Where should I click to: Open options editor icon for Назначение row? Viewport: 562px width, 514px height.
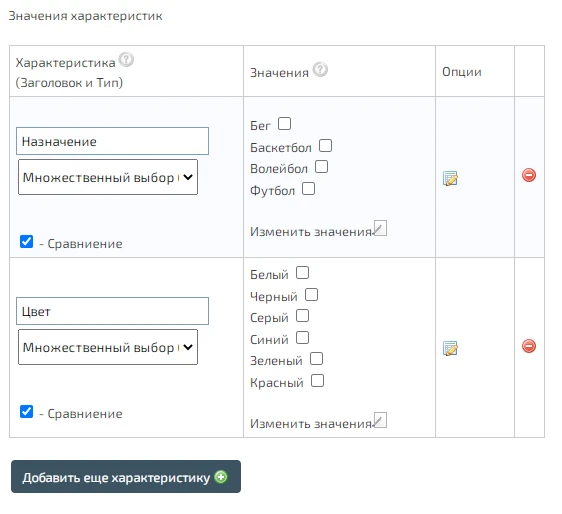click(450, 178)
